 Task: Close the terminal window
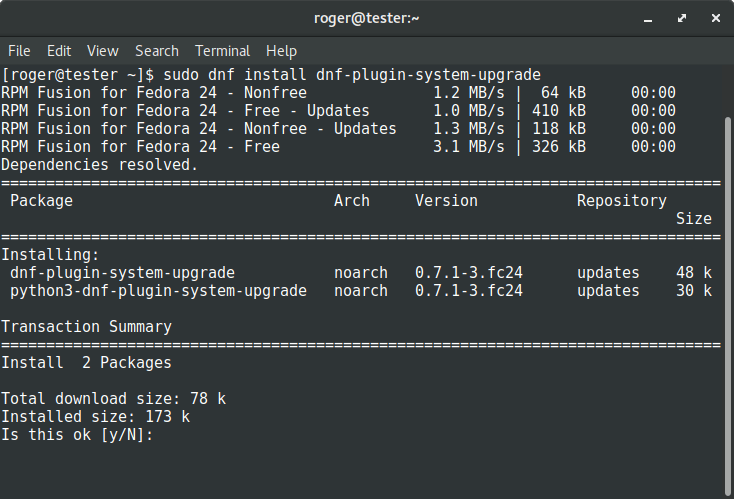(716, 18)
